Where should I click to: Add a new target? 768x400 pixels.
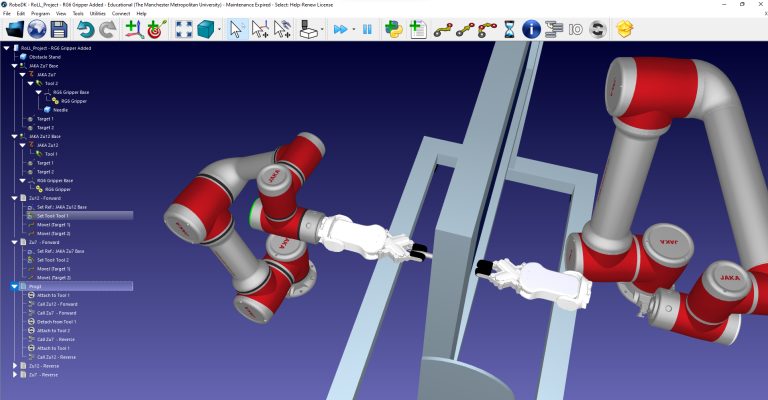tap(157, 29)
